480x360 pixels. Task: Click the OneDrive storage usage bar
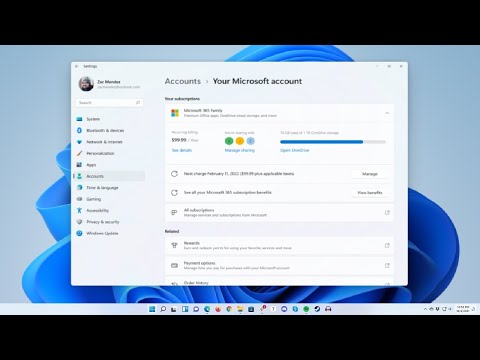click(x=333, y=142)
